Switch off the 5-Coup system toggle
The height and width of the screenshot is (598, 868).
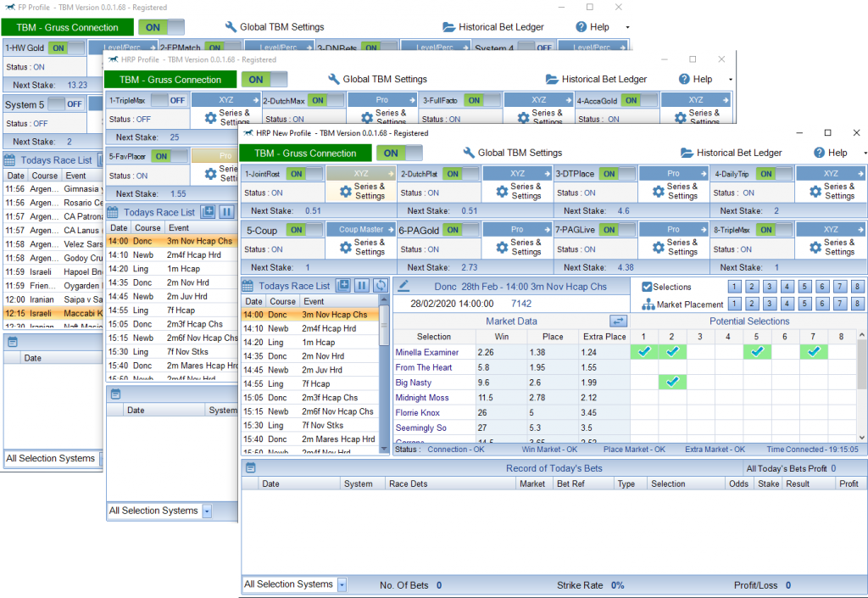click(x=304, y=230)
